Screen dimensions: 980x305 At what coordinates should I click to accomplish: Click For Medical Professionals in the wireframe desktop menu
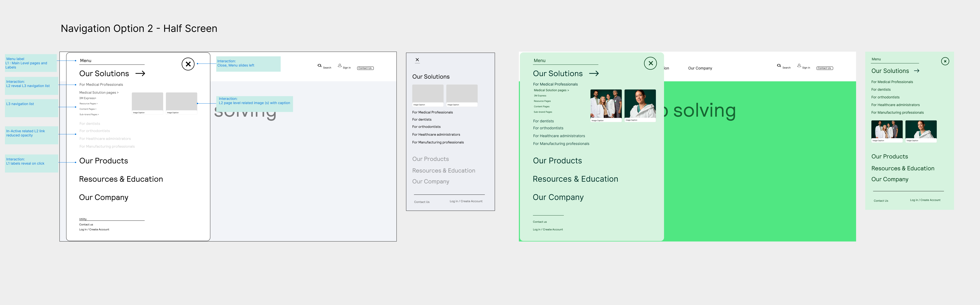pos(101,85)
